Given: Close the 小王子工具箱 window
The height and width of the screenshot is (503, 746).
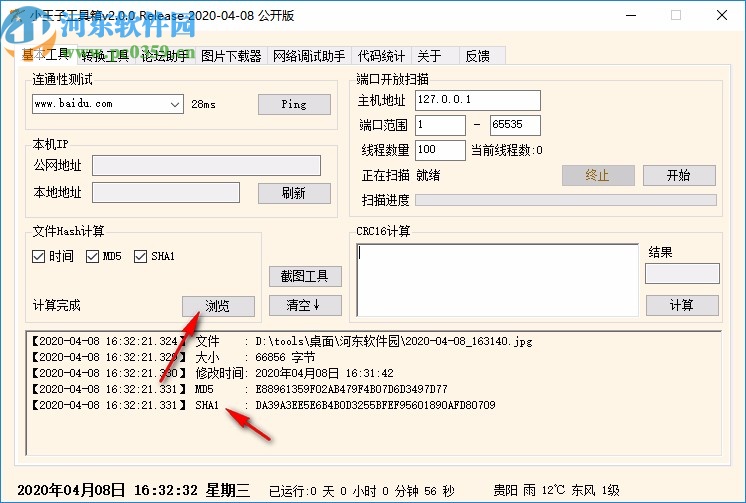Looking at the screenshot, I should pyautogui.click(x=722, y=15).
